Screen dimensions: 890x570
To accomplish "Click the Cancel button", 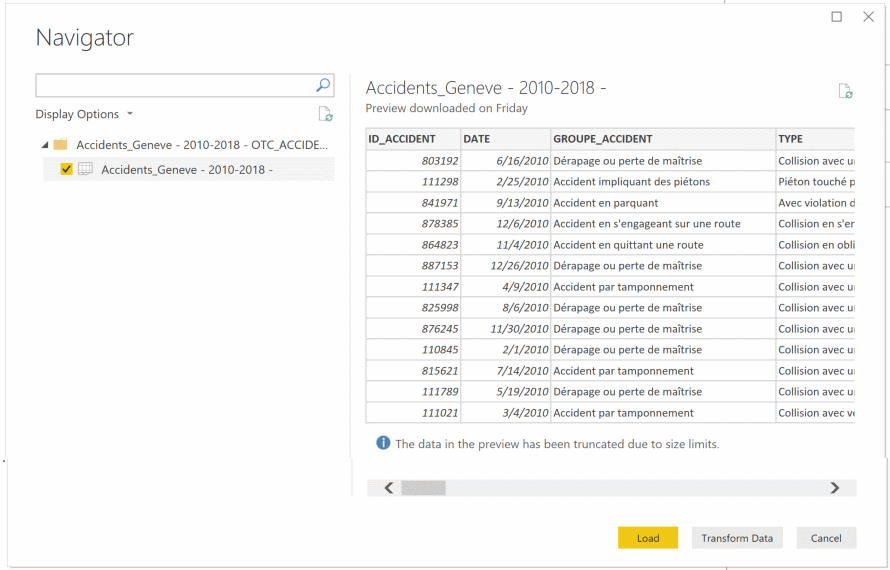I will pyautogui.click(x=826, y=538).
